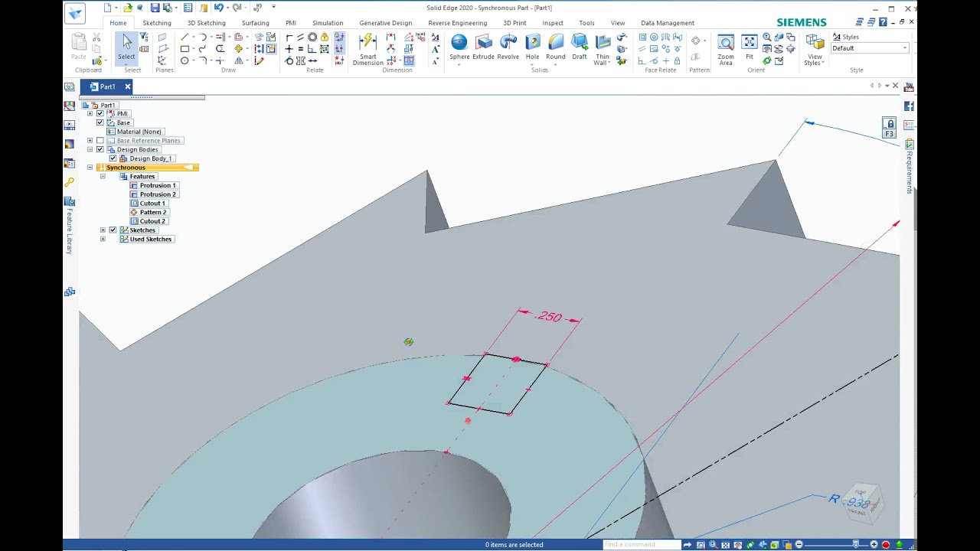Enable Base Reference Planes checkbox
Screen dimensions: 980x551
tap(100, 141)
